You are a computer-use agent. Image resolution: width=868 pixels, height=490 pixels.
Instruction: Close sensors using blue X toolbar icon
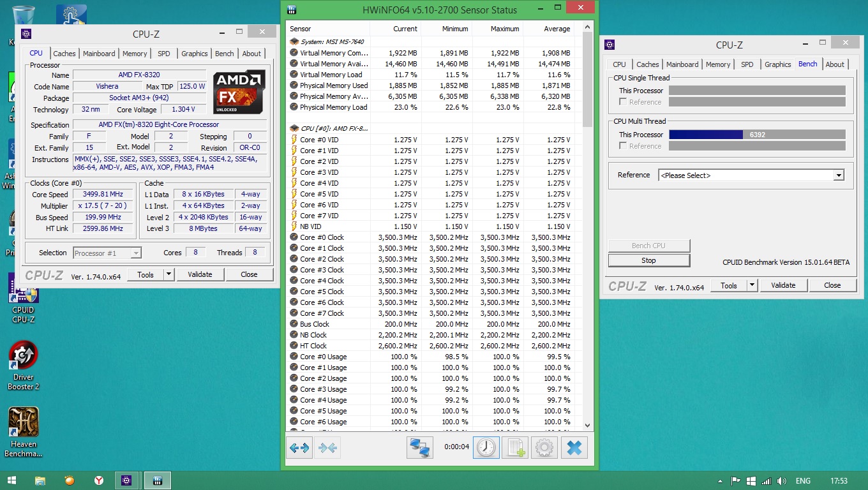pos(574,447)
